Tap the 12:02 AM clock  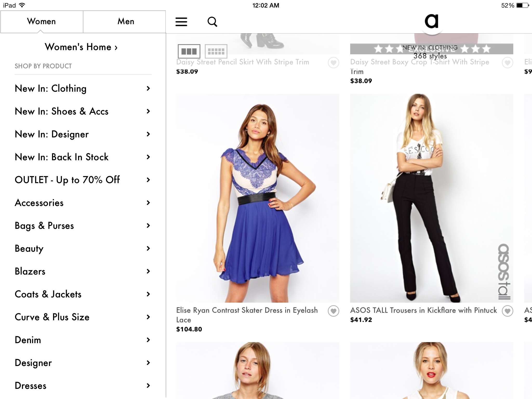(x=266, y=5)
